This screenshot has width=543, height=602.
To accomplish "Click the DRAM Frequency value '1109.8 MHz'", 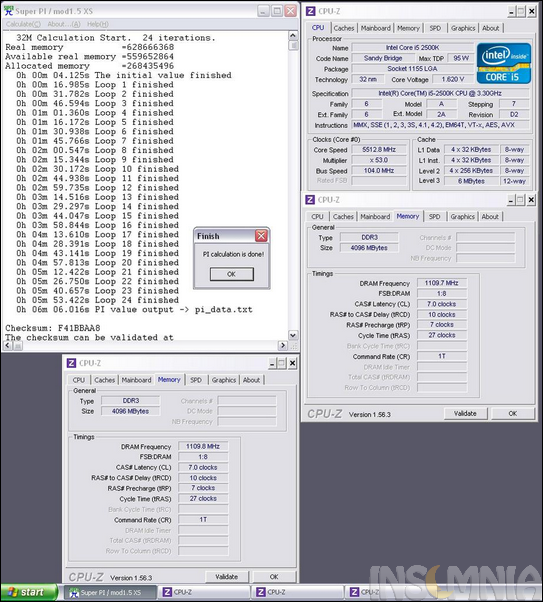I will 203,446.
